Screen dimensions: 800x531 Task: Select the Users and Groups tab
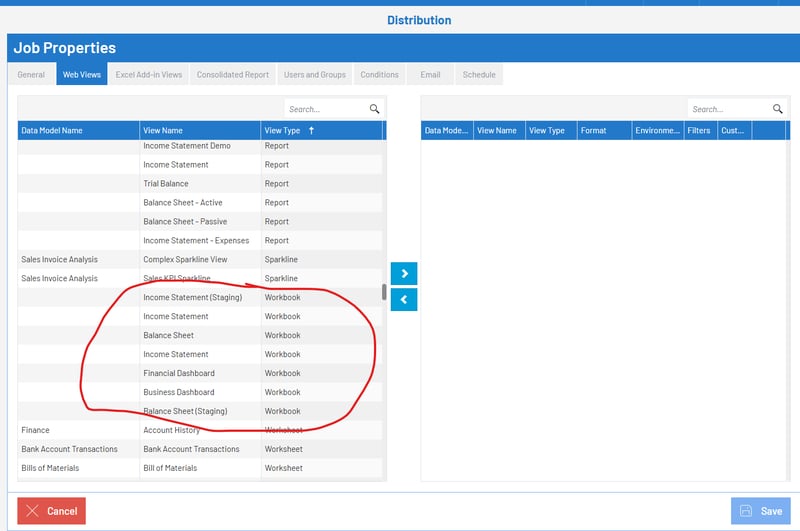(x=314, y=75)
